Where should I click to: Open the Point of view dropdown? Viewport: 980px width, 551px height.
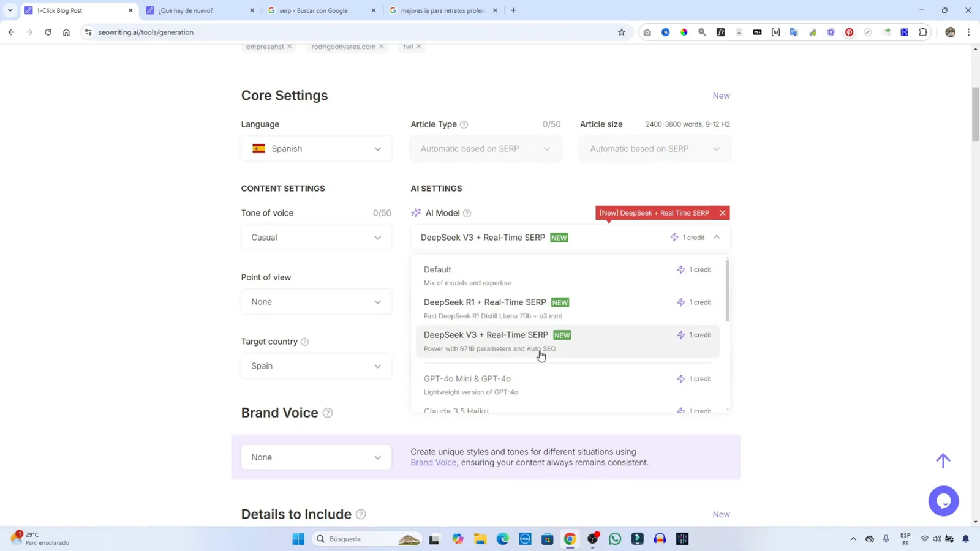[315, 301]
